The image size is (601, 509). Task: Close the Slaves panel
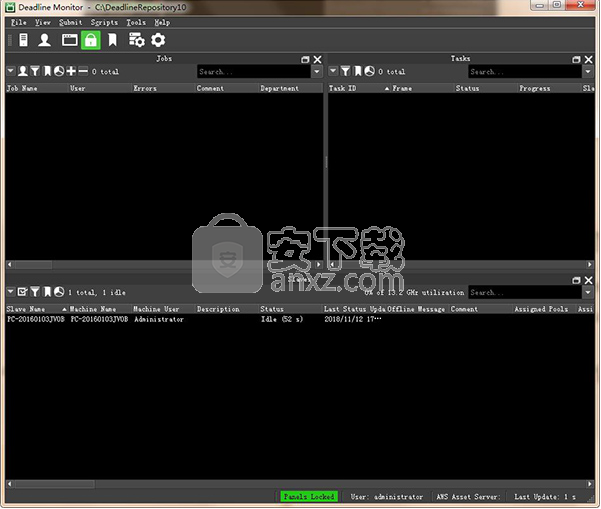589,281
